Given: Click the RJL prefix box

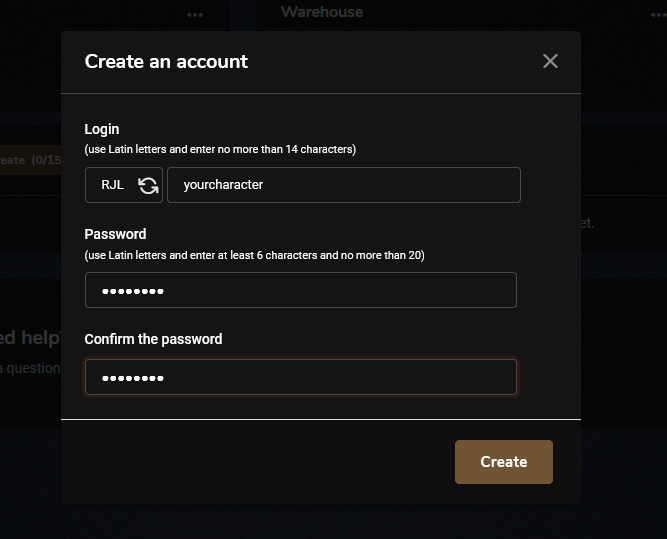Looking at the screenshot, I should click(x=112, y=185).
